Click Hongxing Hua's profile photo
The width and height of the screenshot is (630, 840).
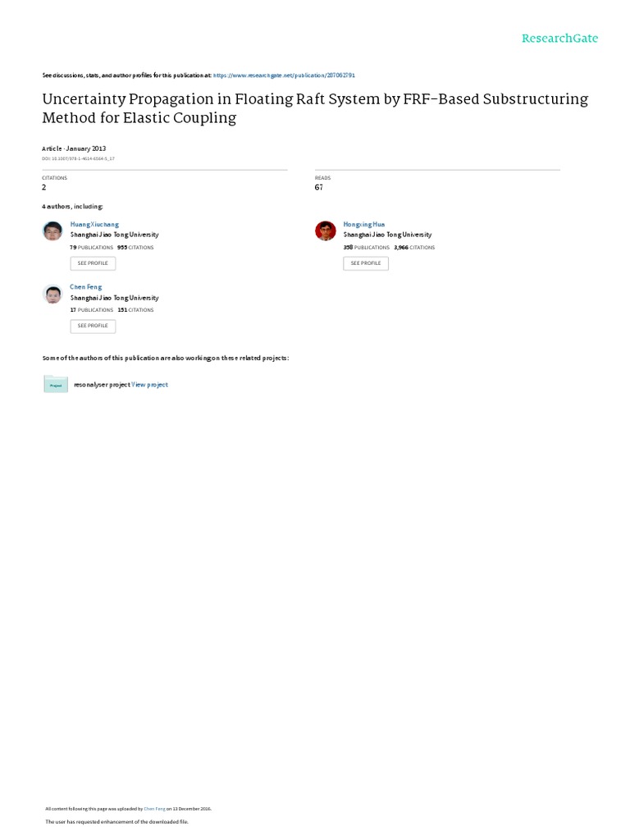pyautogui.click(x=325, y=231)
